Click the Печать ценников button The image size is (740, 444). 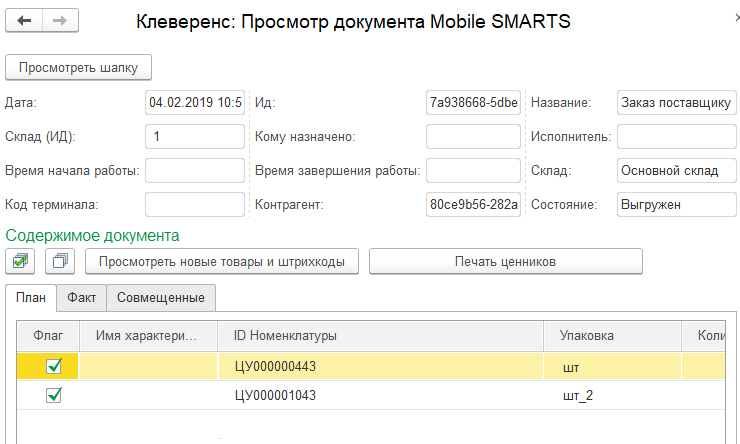click(x=505, y=261)
